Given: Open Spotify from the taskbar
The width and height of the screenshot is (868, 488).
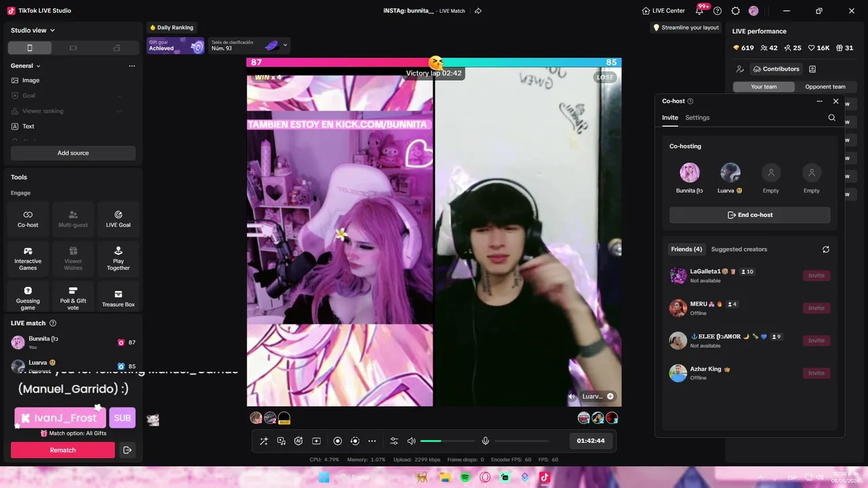Looking at the screenshot, I should [x=465, y=477].
